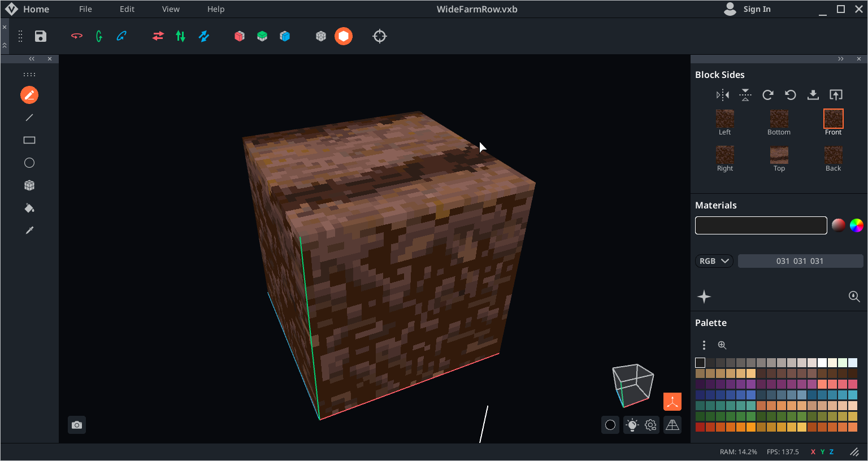Pick the white-outlined first palette swatch
Image resolution: width=868 pixels, height=461 pixels.
coord(700,363)
